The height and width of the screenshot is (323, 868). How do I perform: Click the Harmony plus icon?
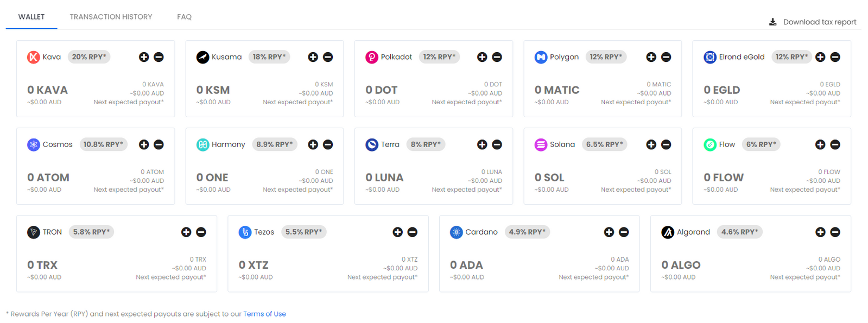pyautogui.click(x=313, y=144)
